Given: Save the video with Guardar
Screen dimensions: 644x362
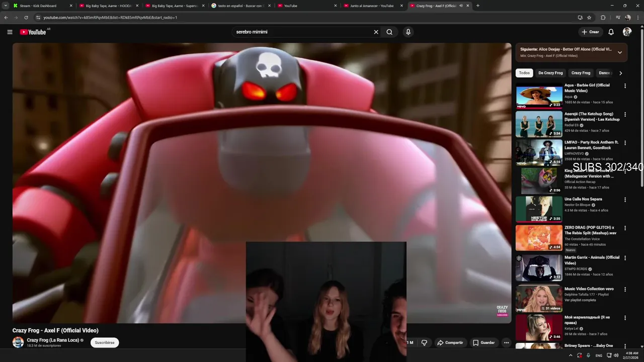Looking at the screenshot, I should point(484,343).
